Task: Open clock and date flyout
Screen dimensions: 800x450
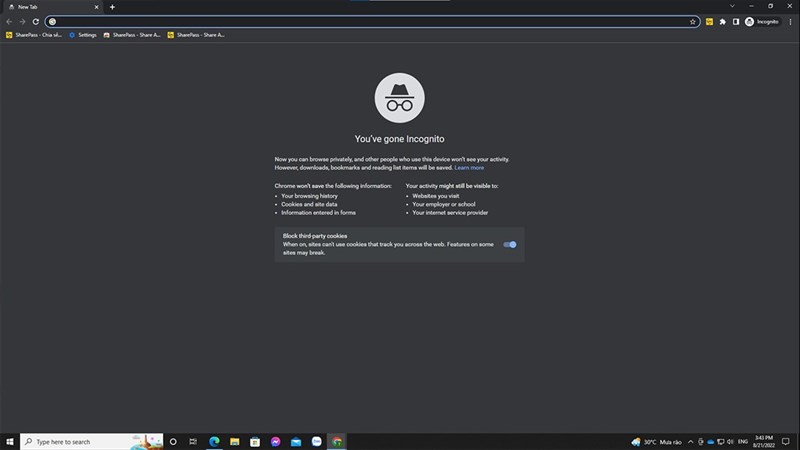Action: coord(764,442)
